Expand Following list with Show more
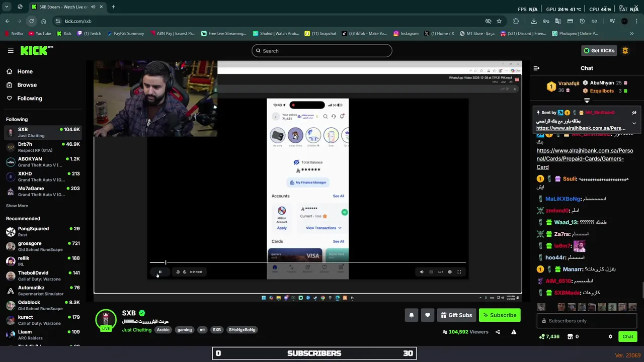 [x=17, y=206]
